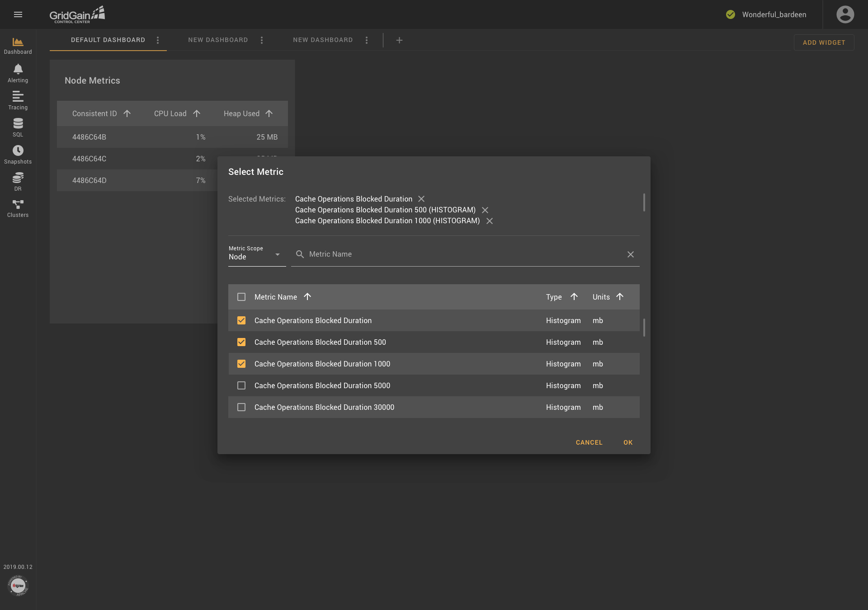This screenshot has width=868, height=610.
Task: Click the DEFAULT DASHBOARD tab
Action: tap(108, 40)
